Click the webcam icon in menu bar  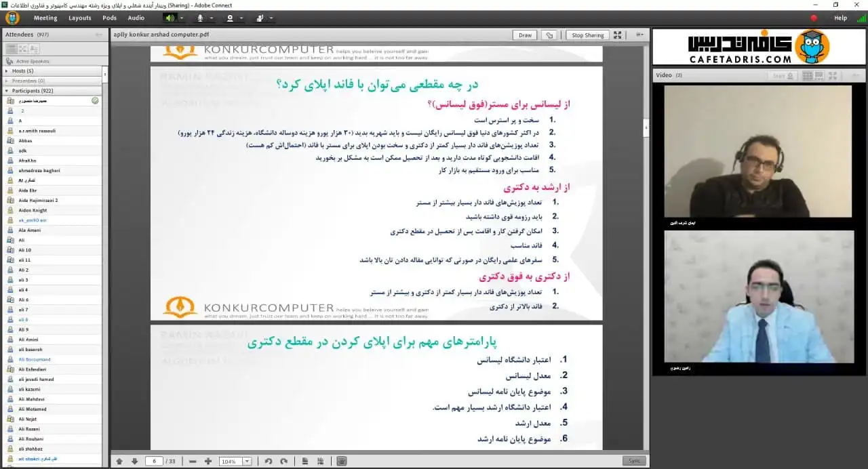point(230,18)
